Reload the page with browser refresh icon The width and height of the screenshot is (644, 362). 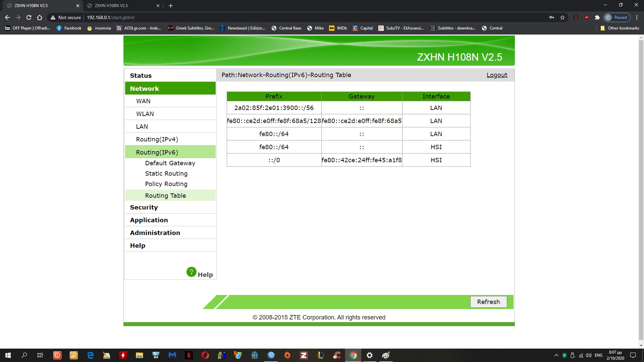[29, 17]
